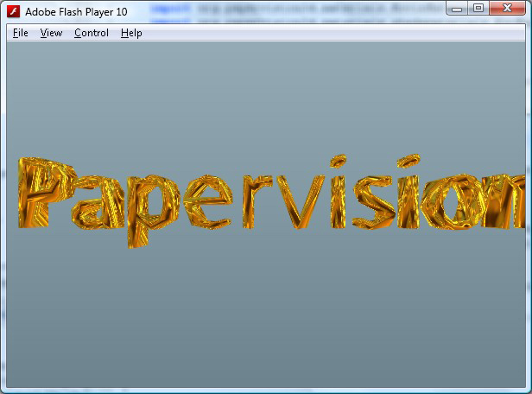Open the View menu

pos(51,33)
